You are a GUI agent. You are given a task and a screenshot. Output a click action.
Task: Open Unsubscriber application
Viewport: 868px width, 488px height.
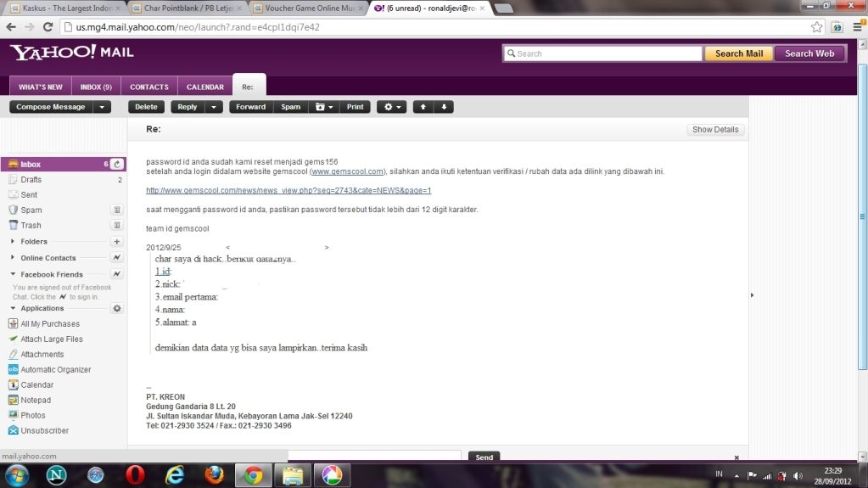pos(44,430)
